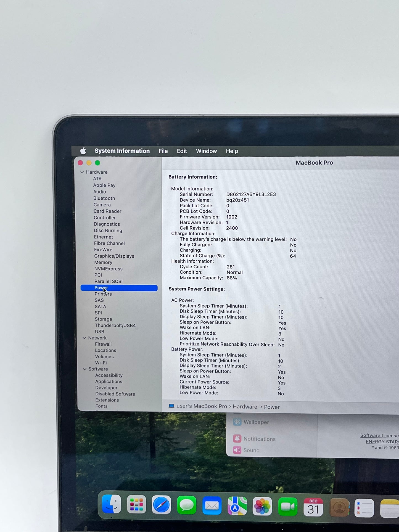Click Hardware in the path bar
Image resolution: width=399 pixels, height=532 pixels.
click(x=245, y=407)
